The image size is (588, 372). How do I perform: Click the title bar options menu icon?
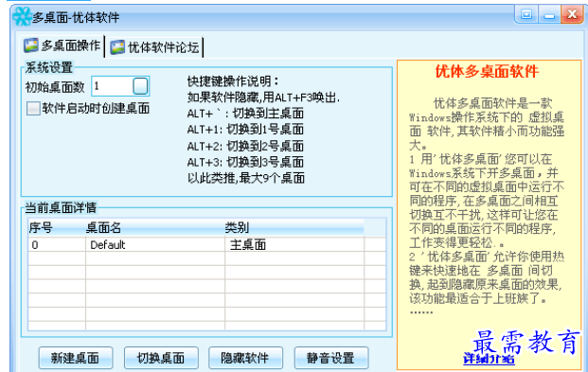click(526, 14)
